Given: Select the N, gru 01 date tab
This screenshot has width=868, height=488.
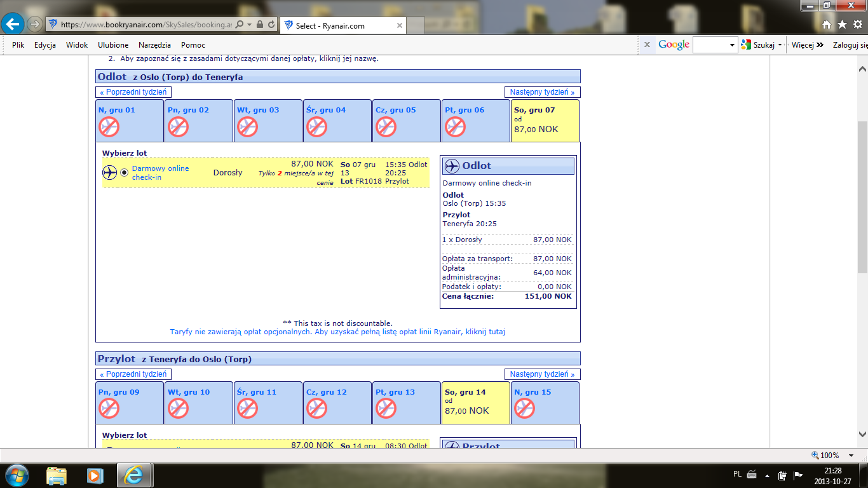Looking at the screenshot, I should pyautogui.click(x=130, y=120).
